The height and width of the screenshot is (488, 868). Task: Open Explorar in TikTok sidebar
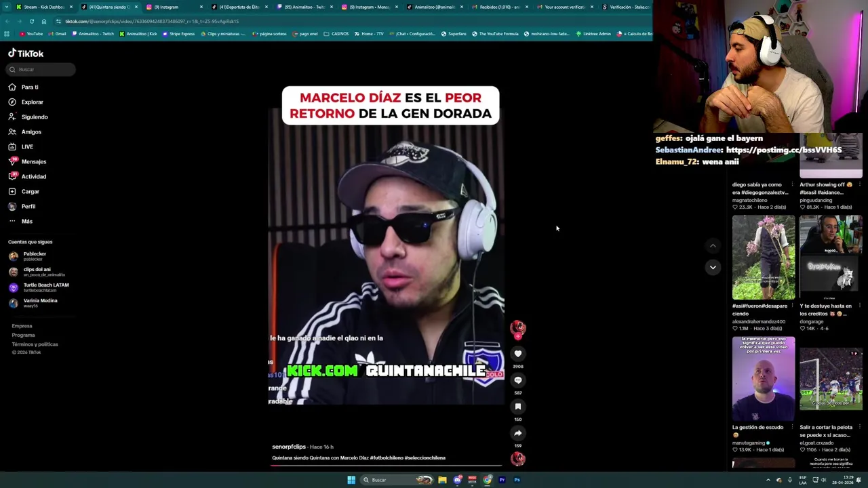pyautogui.click(x=26, y=102)
